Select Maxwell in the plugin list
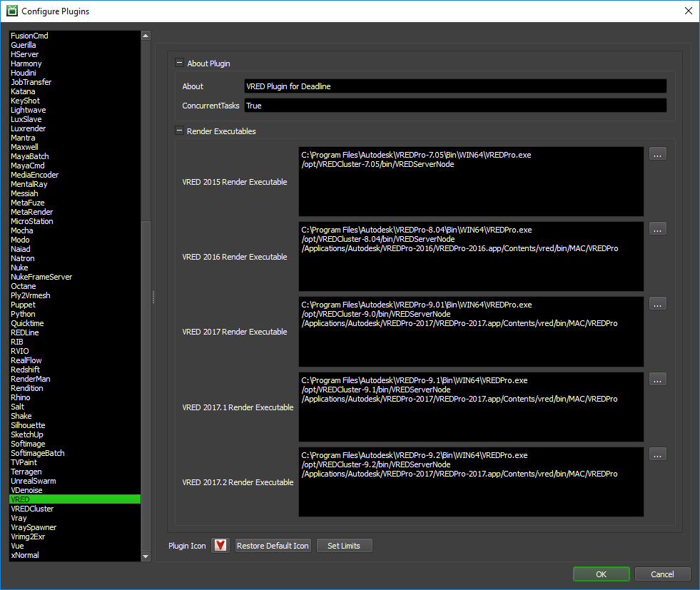700x590 pixels. point(75,147)
